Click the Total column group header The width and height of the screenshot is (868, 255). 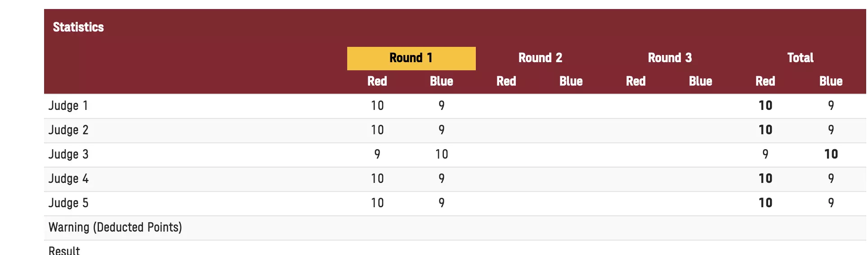[800, 58]
